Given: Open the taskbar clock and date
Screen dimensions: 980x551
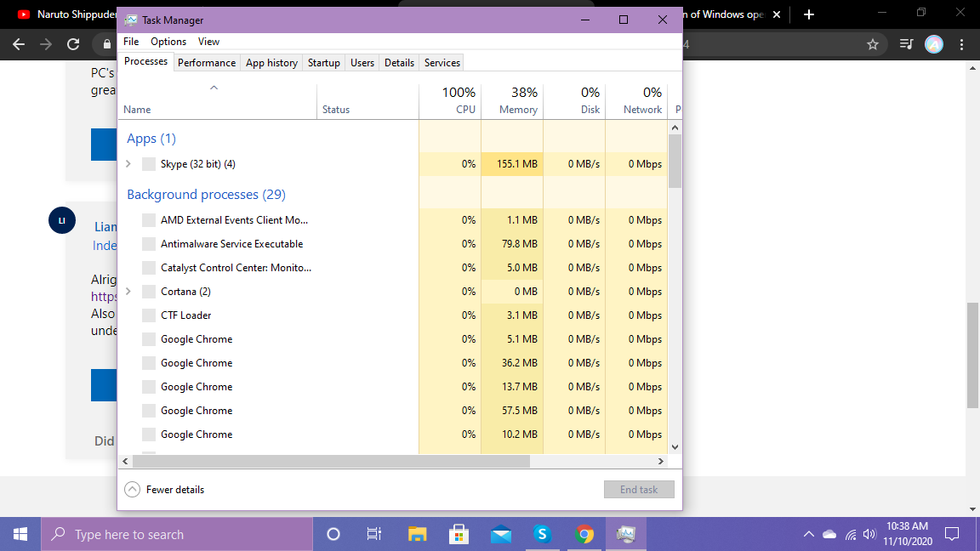Looking at the screenshot, I should pos(908,534).
